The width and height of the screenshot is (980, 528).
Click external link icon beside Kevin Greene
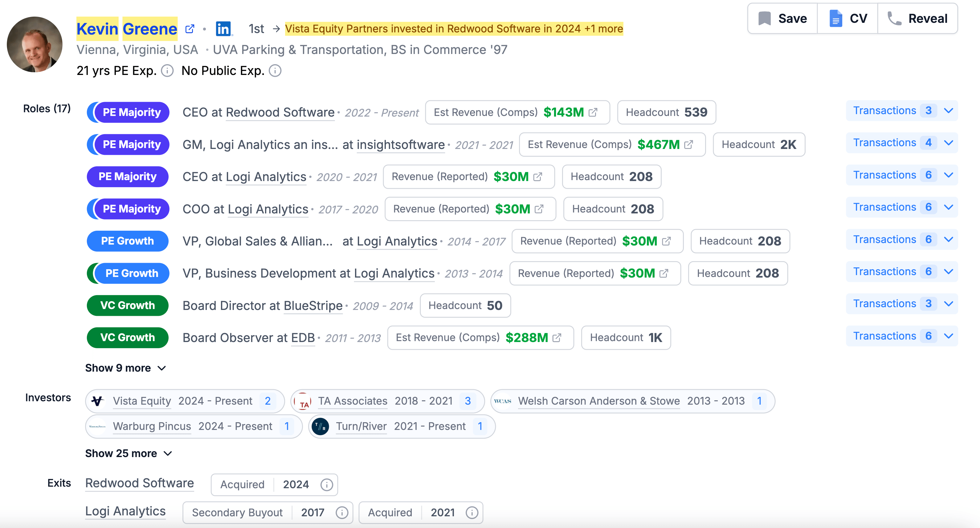(190, 29)
